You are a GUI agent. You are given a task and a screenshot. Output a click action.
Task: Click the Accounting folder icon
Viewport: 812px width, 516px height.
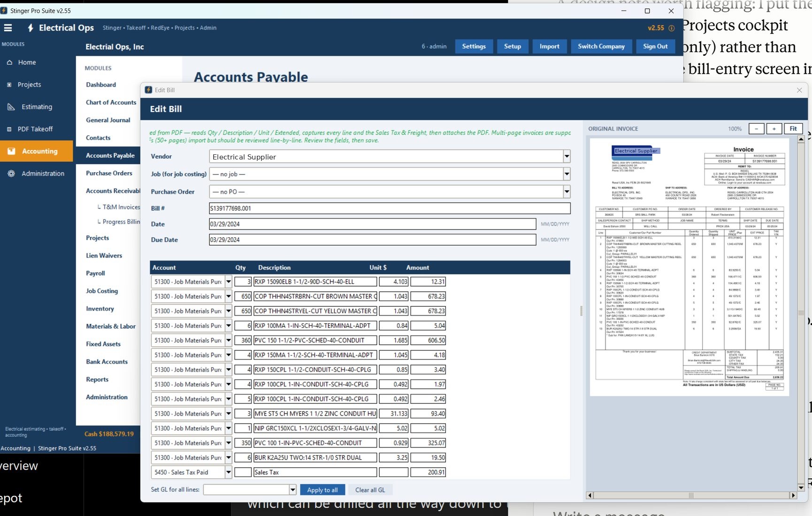point(12,151)
